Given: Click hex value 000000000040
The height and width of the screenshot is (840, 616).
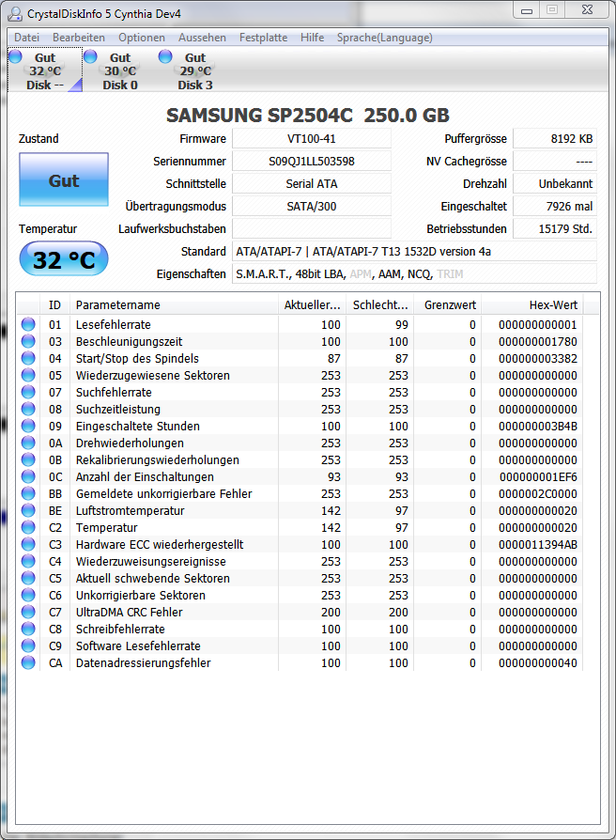Looking at the screenshot, I should click(x=538, y=663).
